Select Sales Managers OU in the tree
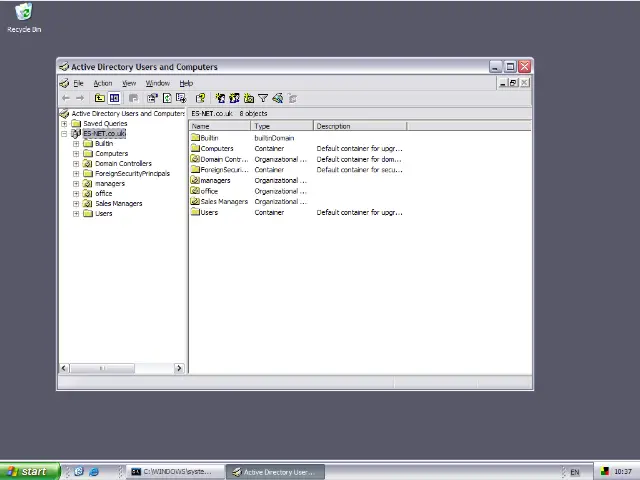The width and height of the screenshot is (640, 480). (119, 204)
